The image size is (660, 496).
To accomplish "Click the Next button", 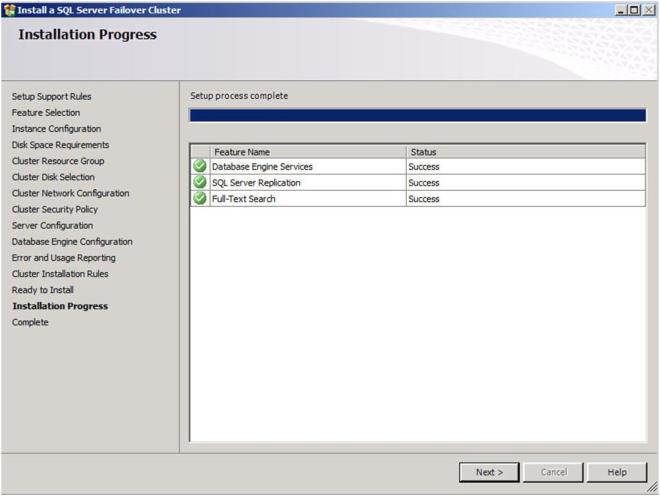I will (489, 471).
